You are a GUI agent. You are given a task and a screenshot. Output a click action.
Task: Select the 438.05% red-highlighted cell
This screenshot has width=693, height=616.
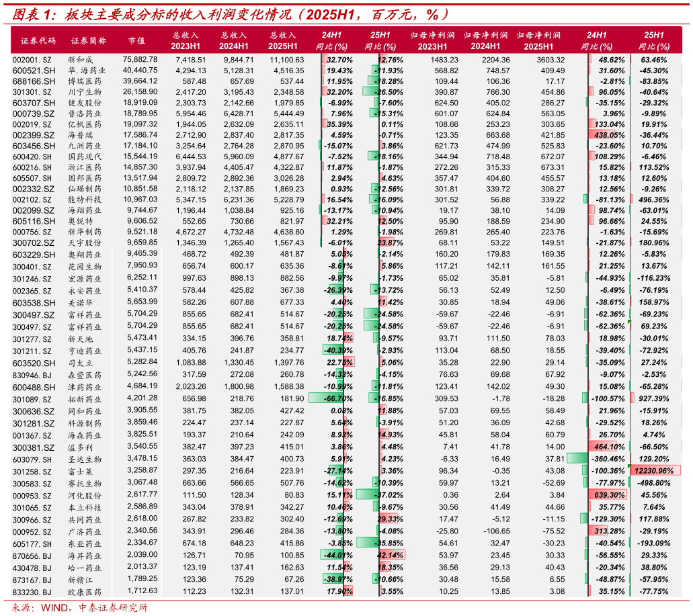(x=609, y=135)
